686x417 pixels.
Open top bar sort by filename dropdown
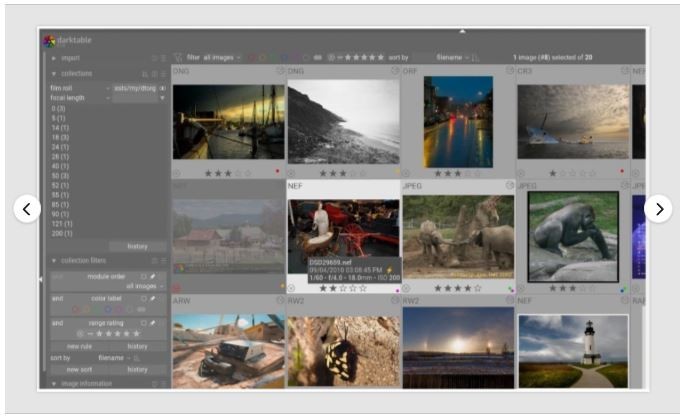click(x=452, y=57)
